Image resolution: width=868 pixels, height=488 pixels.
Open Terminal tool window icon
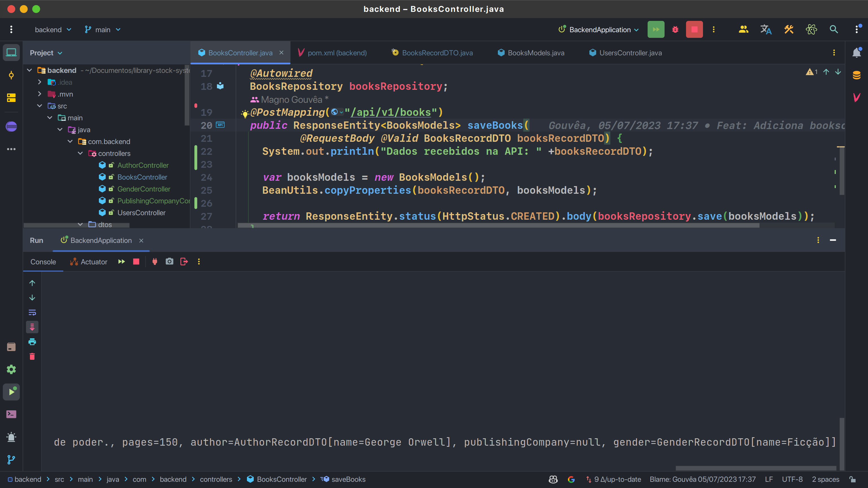click(x=11, y=414)
